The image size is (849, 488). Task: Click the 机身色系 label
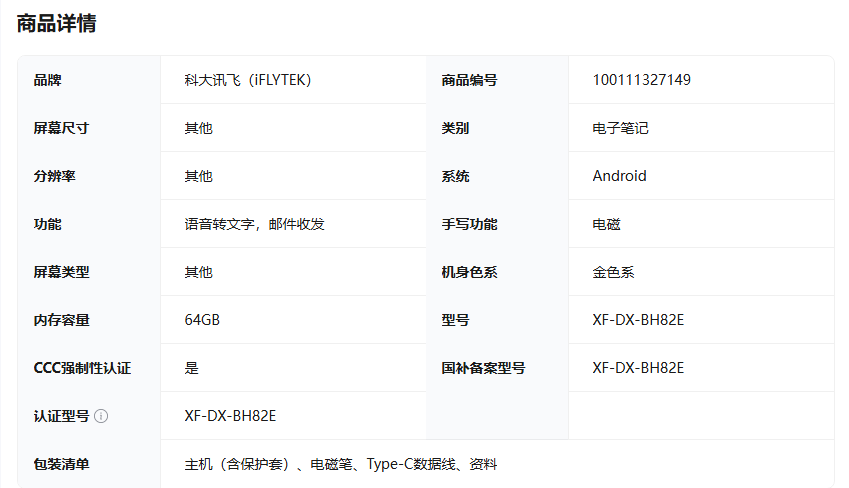point(469,272)
